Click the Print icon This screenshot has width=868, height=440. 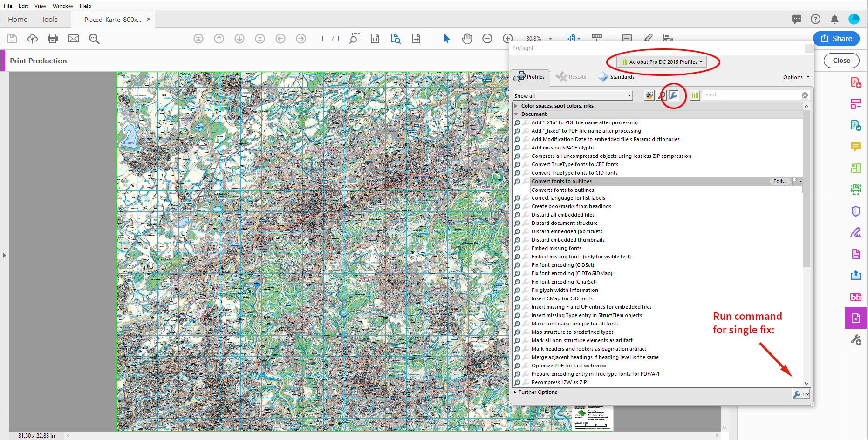[53, 39]
